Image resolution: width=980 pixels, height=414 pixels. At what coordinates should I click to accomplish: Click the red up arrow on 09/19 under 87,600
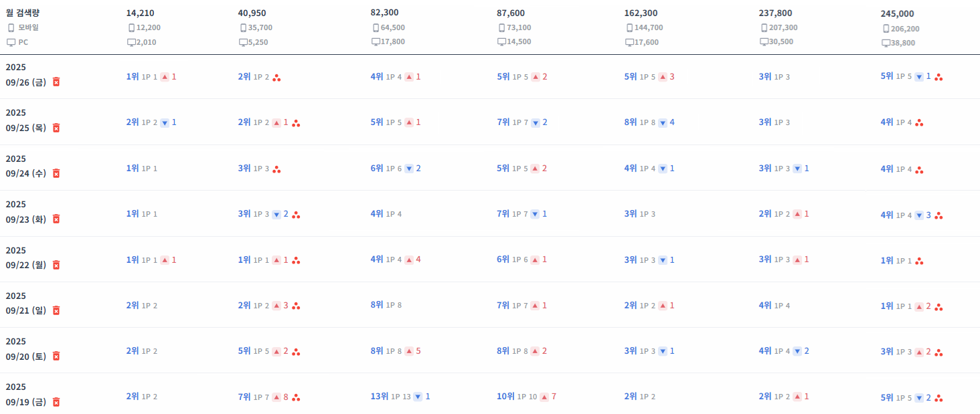(x=544, y=397)
